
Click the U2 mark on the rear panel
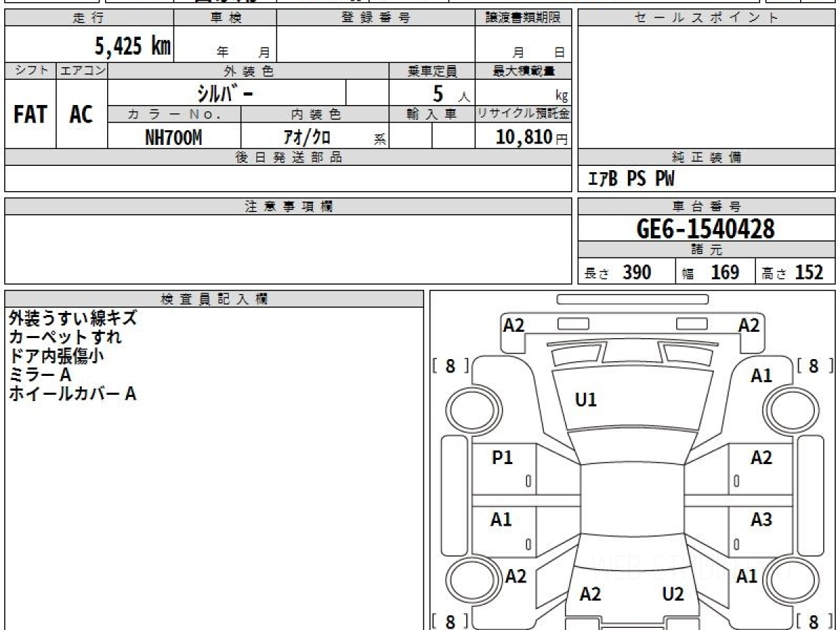coord(673,594)
